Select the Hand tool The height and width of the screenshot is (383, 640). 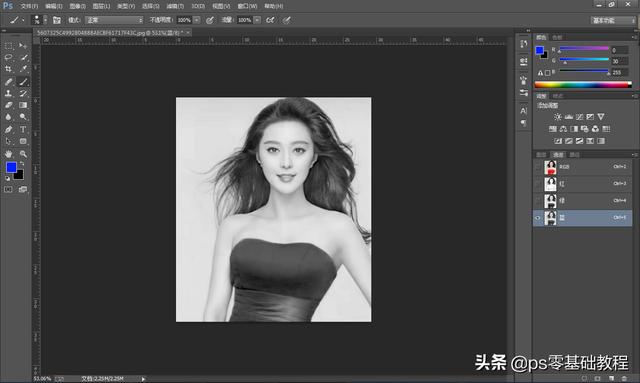(x=8, y=154)
